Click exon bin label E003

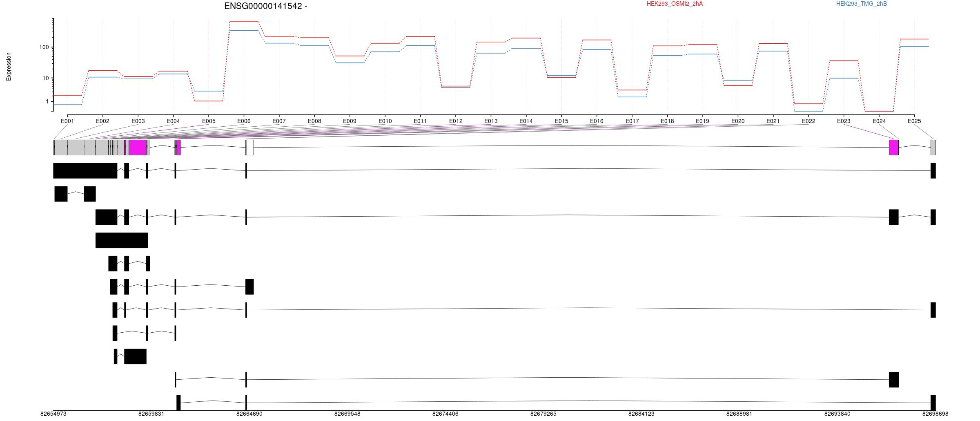pos(138,121)
